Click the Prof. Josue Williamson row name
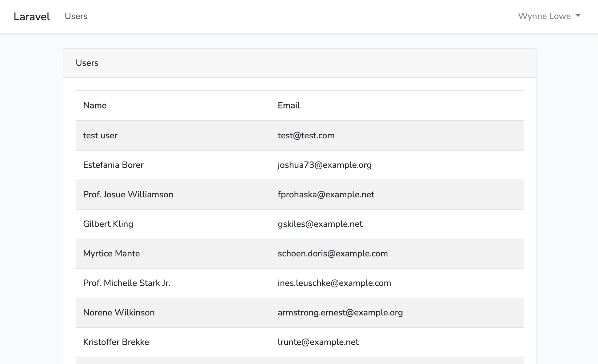The width and height of the screenshot is (598, 364). click(x=128, y=194)
